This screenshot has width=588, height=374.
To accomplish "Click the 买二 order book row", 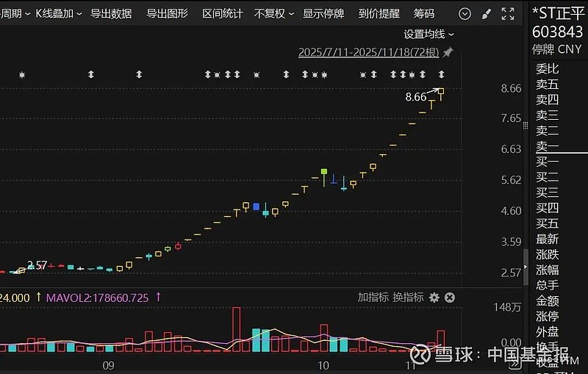I will tap(547, 177).
